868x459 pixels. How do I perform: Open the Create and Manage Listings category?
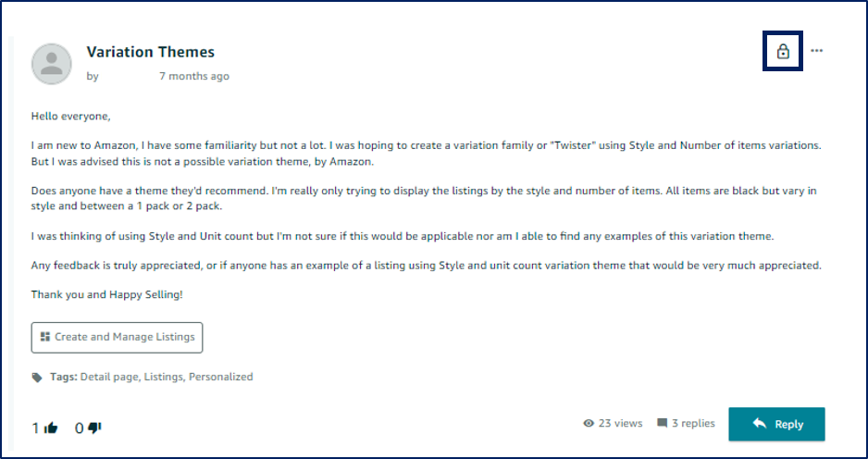coord(117,337)
